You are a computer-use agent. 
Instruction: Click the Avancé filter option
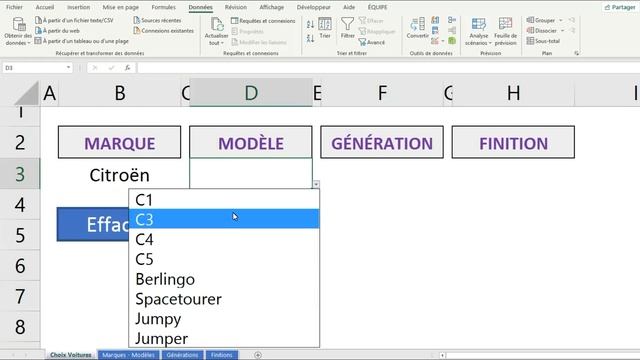371,42
